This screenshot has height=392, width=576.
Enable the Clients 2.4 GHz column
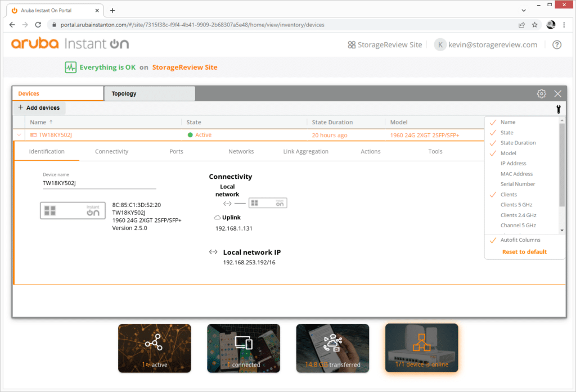[518, 215]
